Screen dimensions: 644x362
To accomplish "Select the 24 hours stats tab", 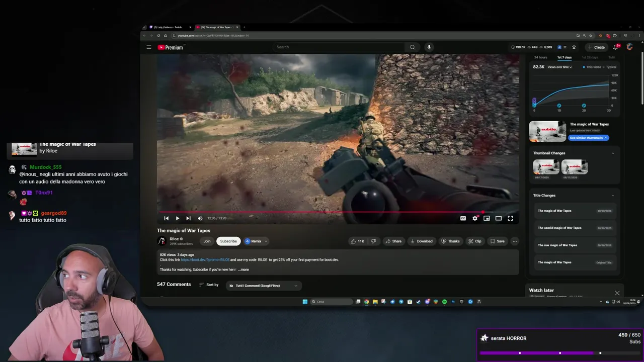I will [x=540, y=57].
